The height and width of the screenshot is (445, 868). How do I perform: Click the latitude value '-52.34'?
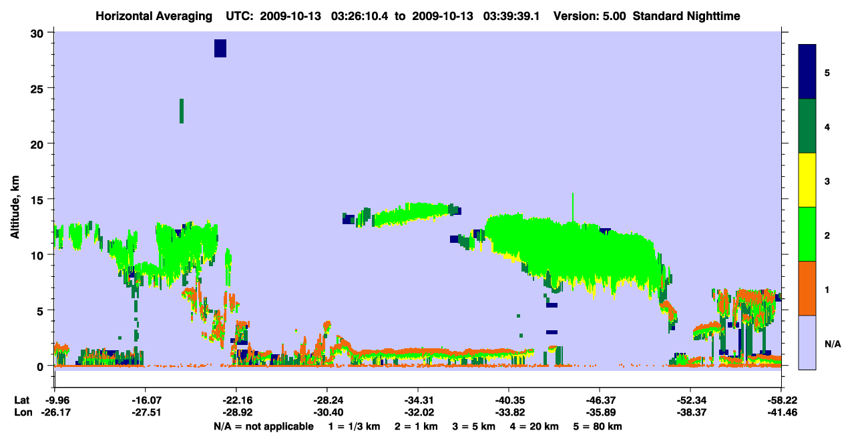click(690, 400)
